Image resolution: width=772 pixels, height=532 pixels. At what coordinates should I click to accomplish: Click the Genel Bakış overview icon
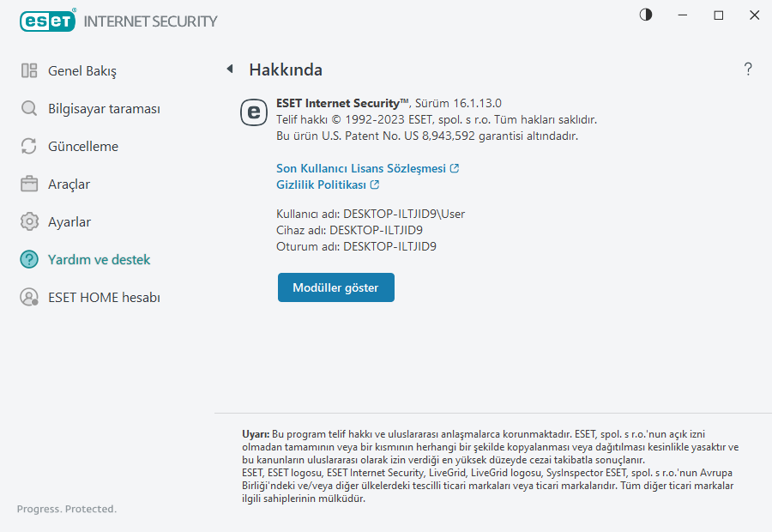(29, 71)
